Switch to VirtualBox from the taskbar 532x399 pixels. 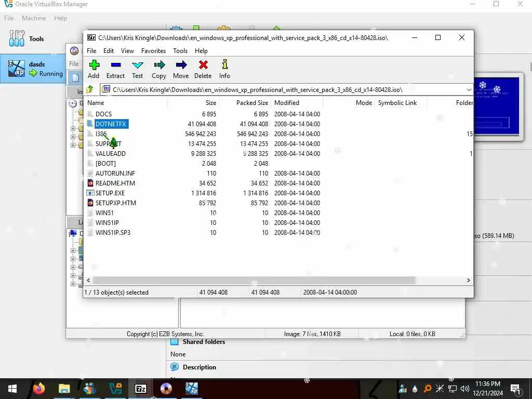click(x=115, y=389)
